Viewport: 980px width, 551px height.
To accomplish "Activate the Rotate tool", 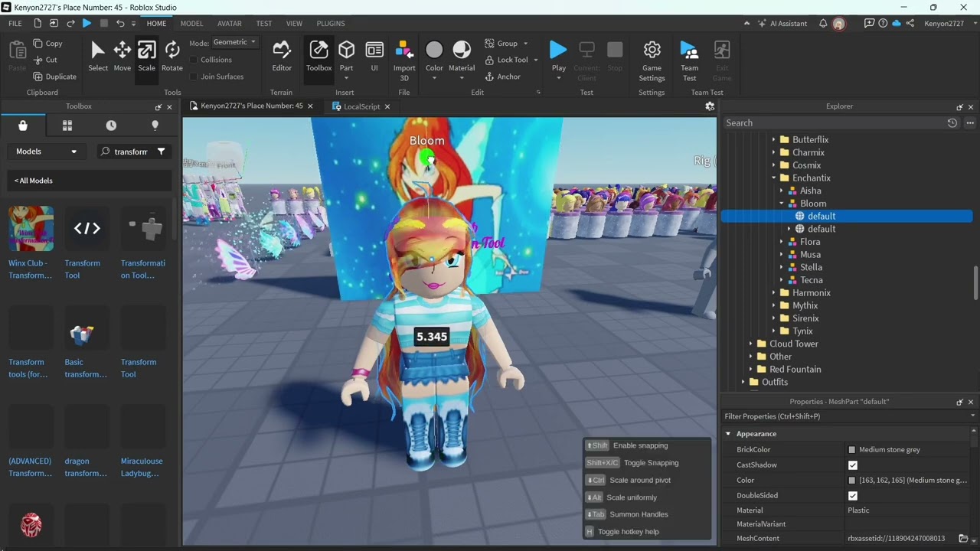I will (172, 57).
